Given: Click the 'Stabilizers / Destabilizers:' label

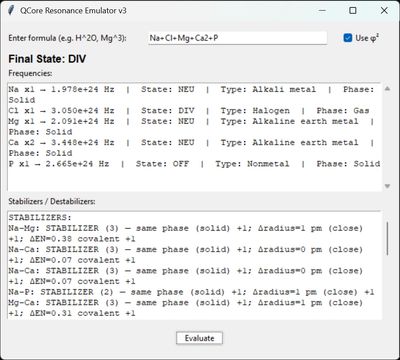Looking at the screenshot, I should pos(52,201).
